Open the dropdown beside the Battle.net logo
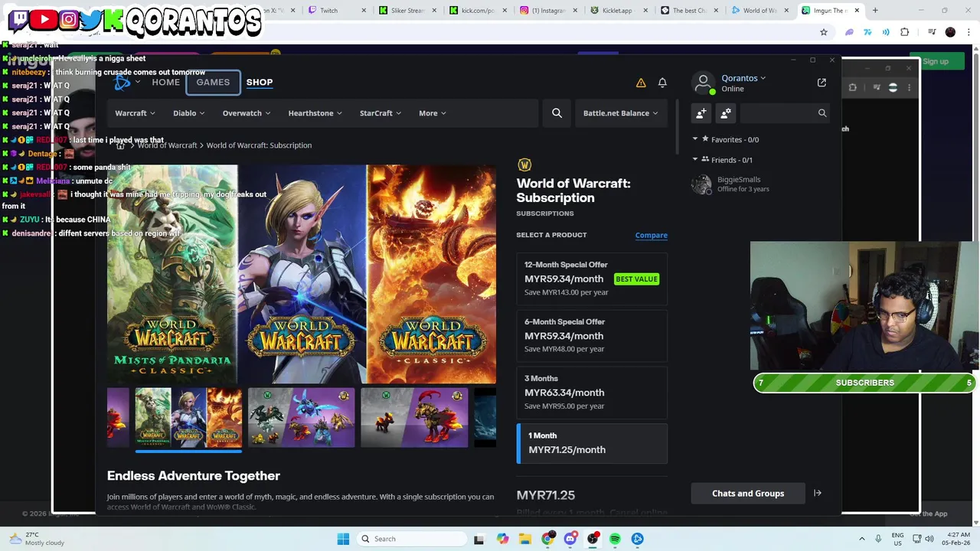Screen dimensions: 980x551 138,82
